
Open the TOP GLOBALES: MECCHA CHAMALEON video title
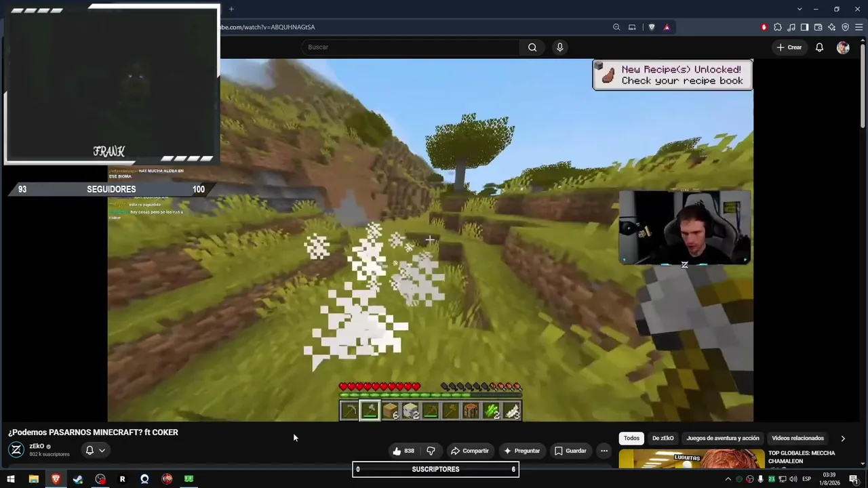[x=802, y=457]
